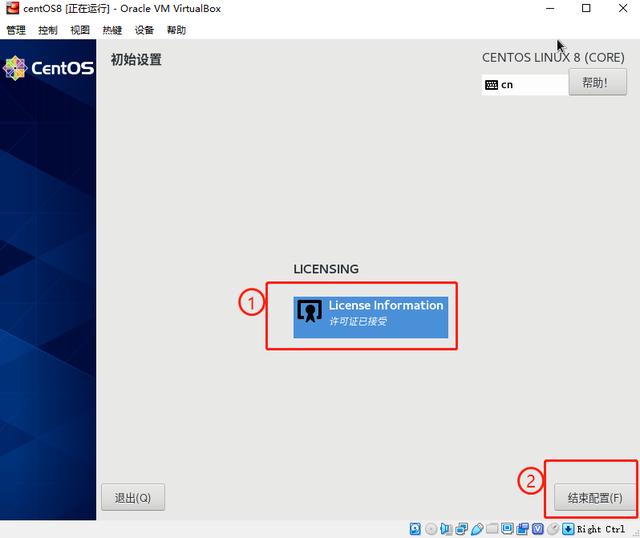Click the 帮助! help button
Screen dimensions: 640x538
598,82
